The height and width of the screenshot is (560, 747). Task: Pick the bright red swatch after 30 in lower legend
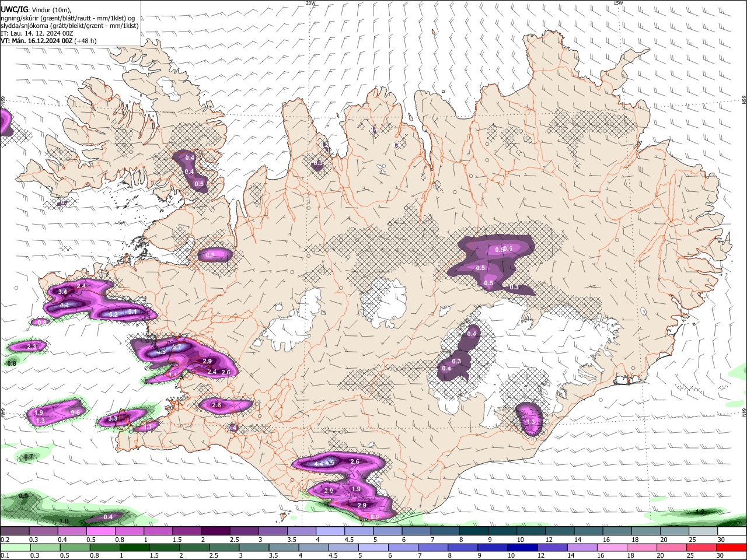731,547
